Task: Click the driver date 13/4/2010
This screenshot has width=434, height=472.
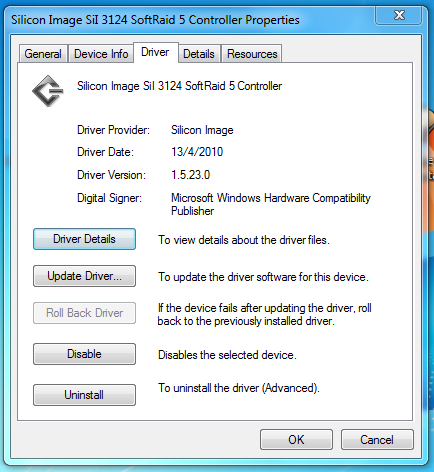Action: pos(197,152)
